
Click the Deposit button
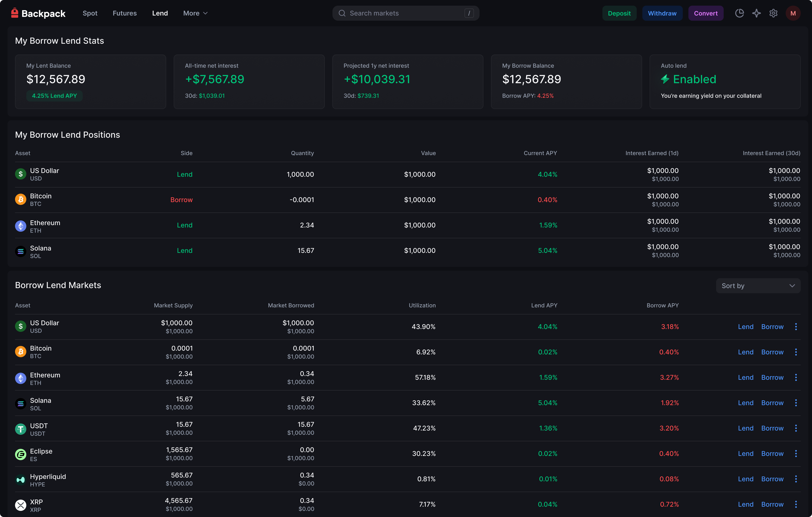(x=619, y=13)
